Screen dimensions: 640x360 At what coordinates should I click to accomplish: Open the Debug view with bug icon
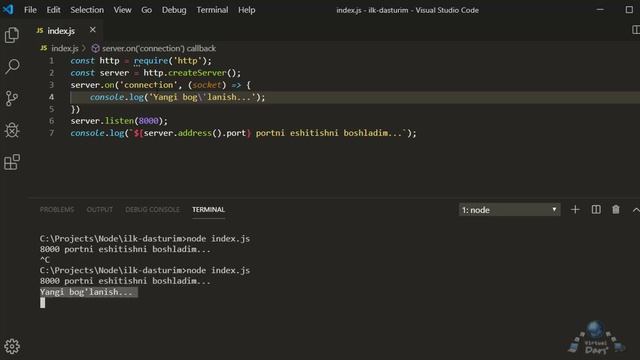click(x=12, y=130)
